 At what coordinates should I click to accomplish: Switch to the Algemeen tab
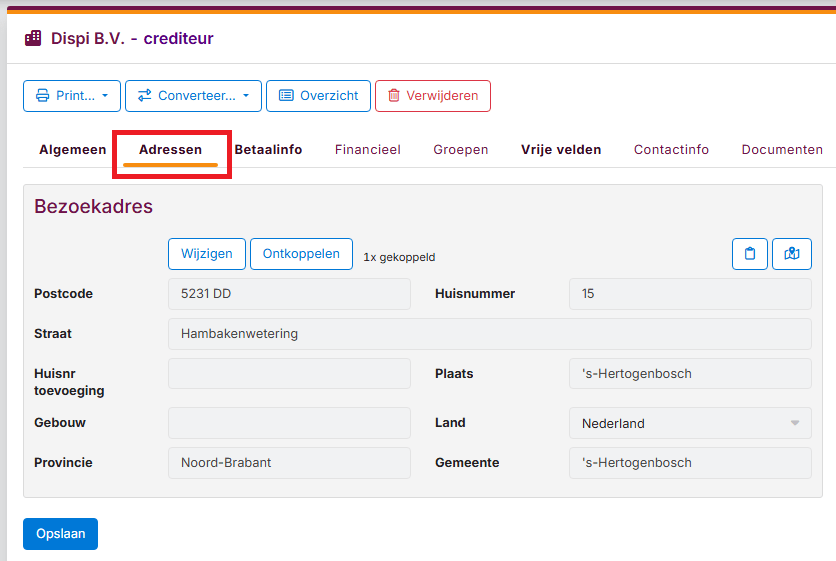tap(72, 150)
